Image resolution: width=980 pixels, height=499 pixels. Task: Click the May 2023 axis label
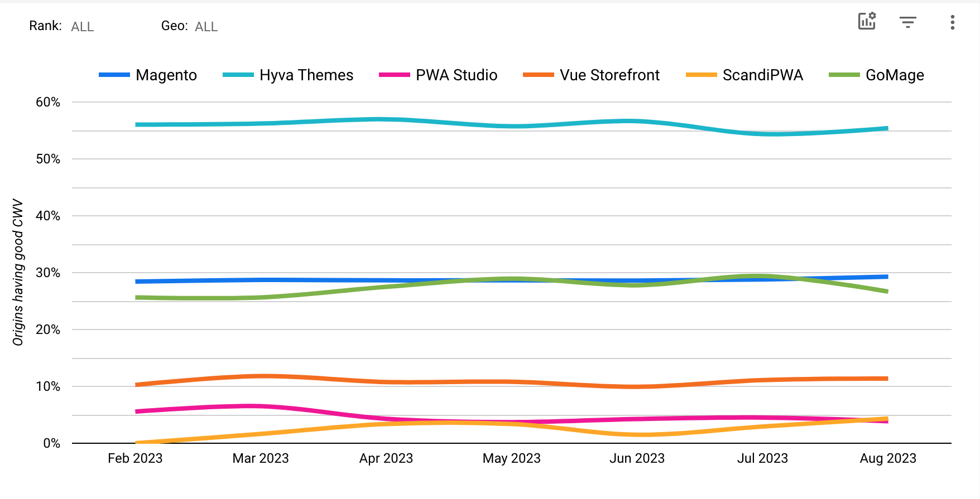[x=512, y=458]
